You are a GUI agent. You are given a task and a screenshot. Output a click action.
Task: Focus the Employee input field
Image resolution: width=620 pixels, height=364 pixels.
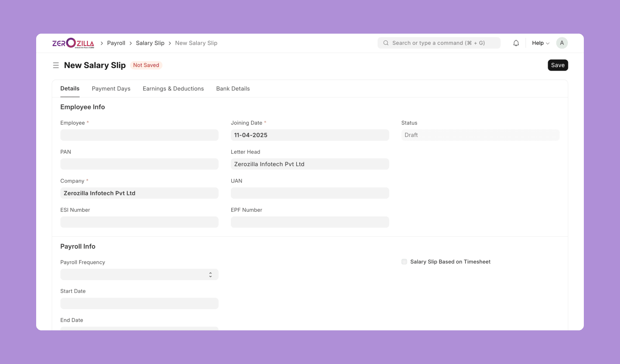[x=139, y=135]
